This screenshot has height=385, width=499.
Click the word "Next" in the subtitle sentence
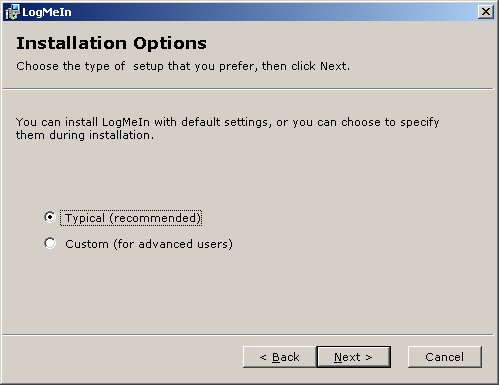click(333, 66)
